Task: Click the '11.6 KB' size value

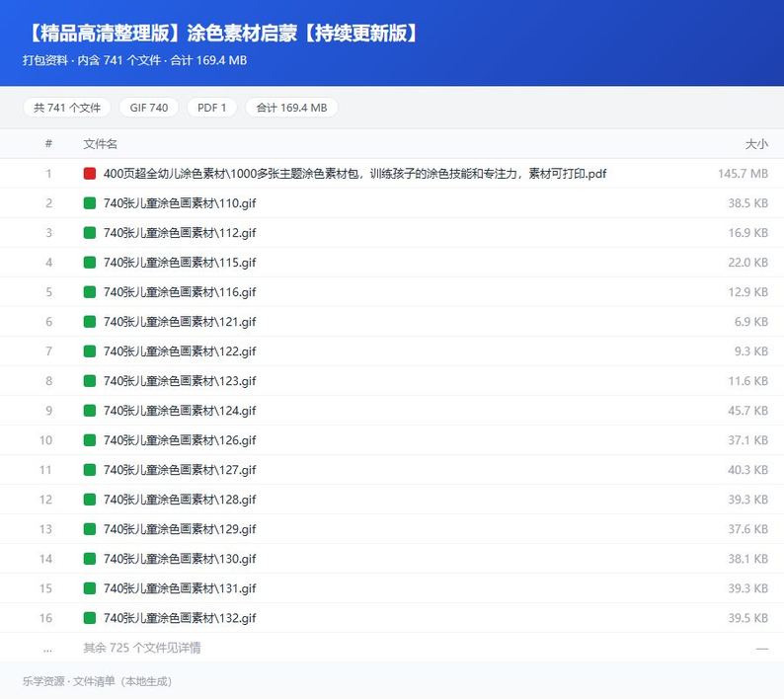Action: point(748,381)
